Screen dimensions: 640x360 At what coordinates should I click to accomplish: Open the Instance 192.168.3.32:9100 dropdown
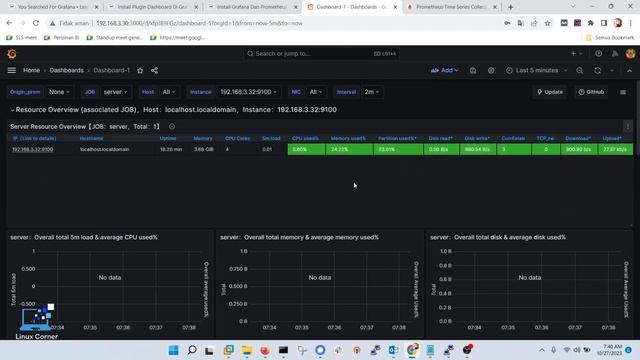pos(248,92)
